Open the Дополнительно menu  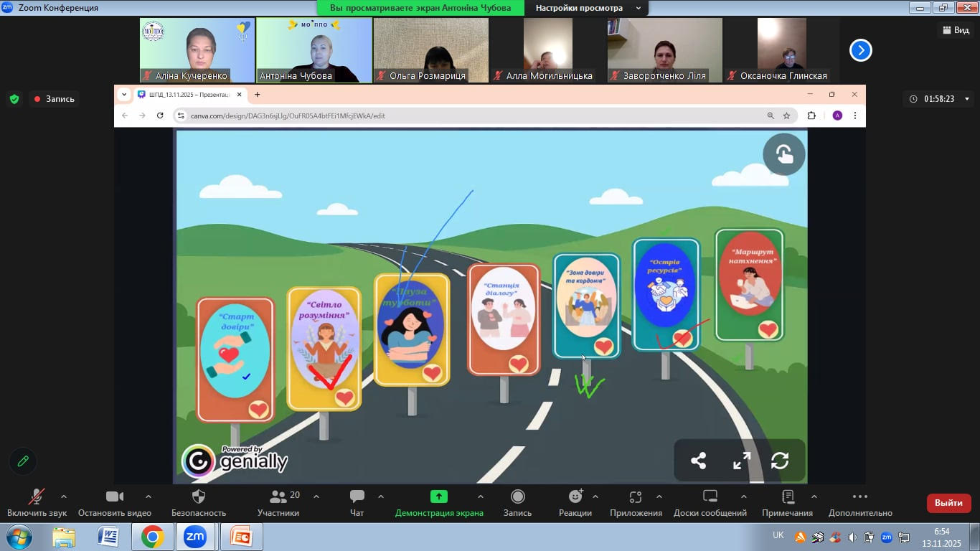[859, 502]
